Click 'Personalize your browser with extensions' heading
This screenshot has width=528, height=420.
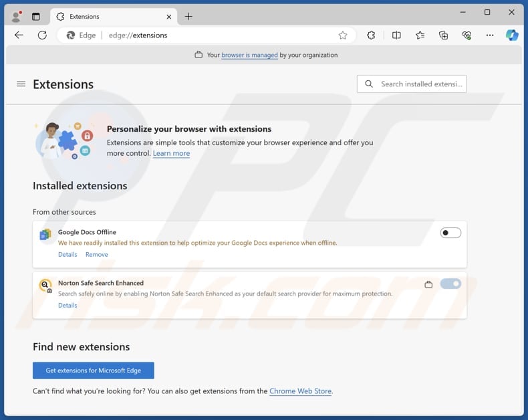189,129
